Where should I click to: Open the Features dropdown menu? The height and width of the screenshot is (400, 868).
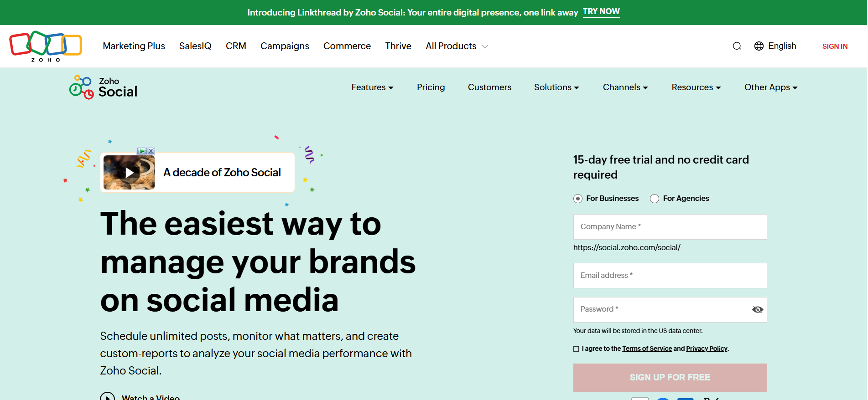[372, 87]
